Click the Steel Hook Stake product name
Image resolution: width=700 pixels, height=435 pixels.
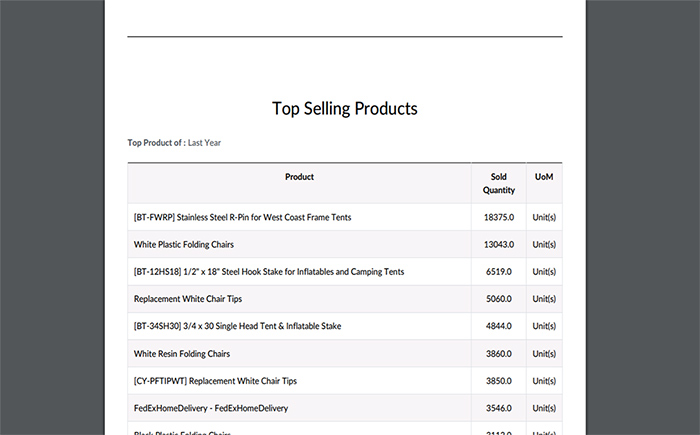pyautogui.click(x=269, y=272)
